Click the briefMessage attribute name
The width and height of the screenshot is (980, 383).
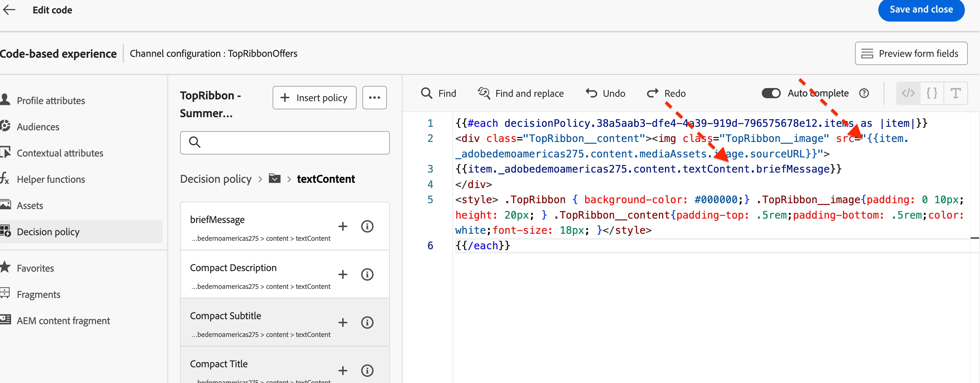tap(217, 220)
